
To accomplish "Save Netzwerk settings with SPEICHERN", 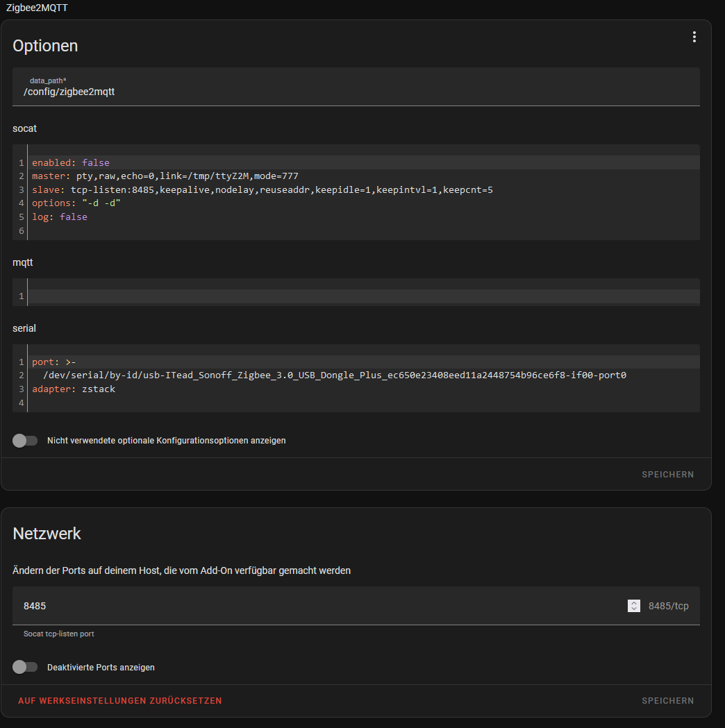I will (x=667, y=701).
